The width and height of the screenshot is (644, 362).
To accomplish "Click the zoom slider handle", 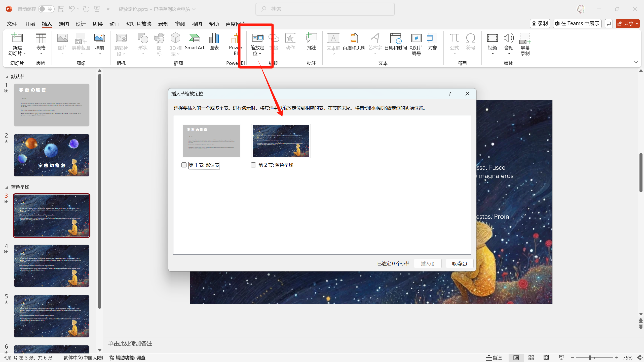I will pos(590,357).
